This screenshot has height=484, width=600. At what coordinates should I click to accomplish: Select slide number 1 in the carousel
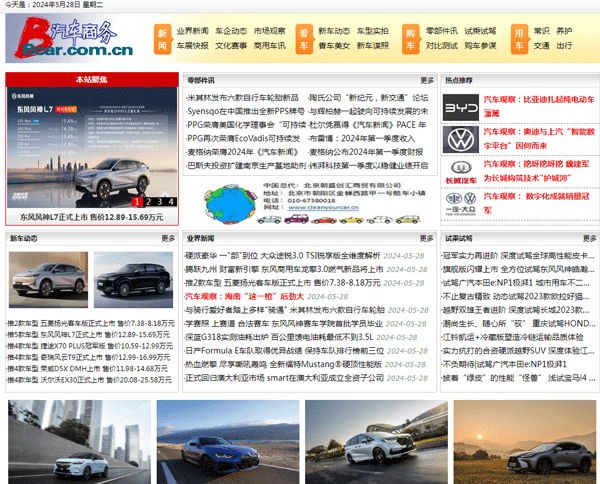[137, 202]
